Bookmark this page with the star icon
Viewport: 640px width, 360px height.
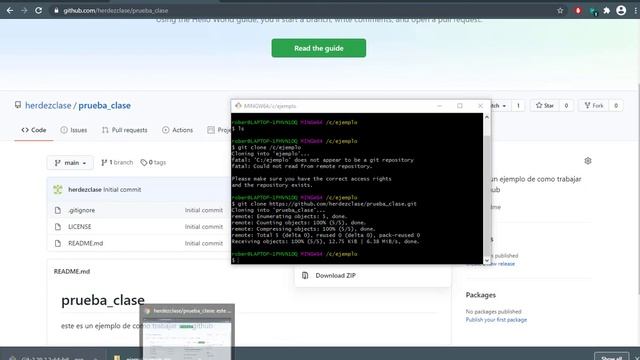(x=560, y=11)
